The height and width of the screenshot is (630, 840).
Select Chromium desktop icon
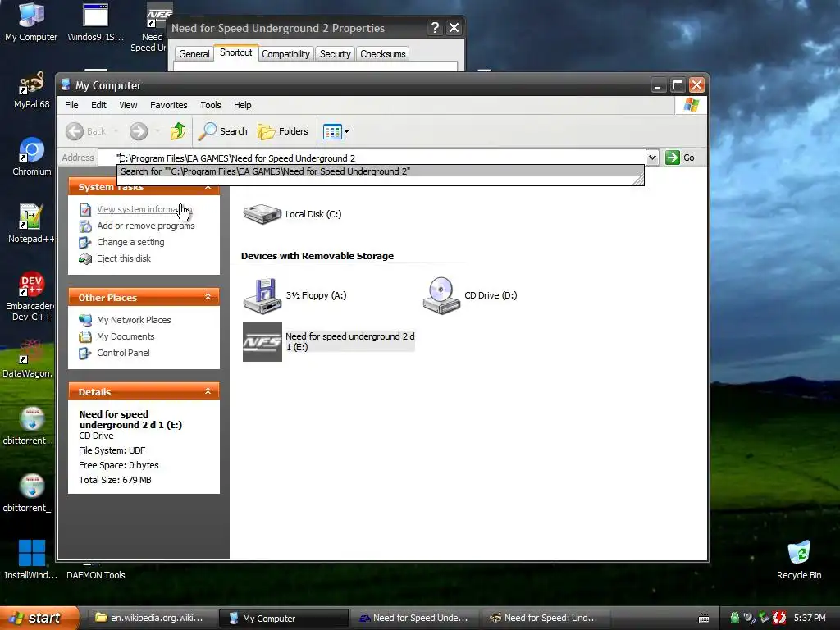tap(32, 157)
